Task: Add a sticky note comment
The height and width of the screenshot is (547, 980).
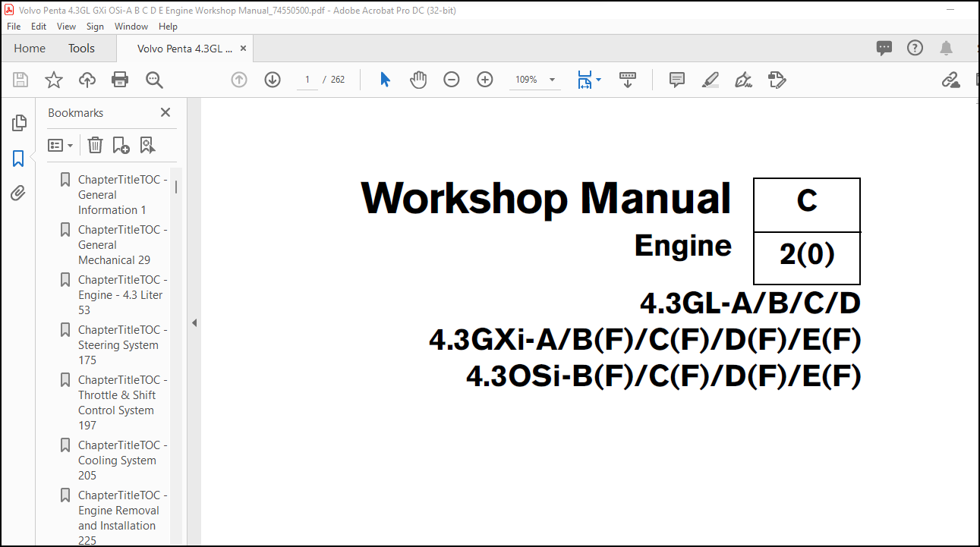Action: tap(677, 80)
